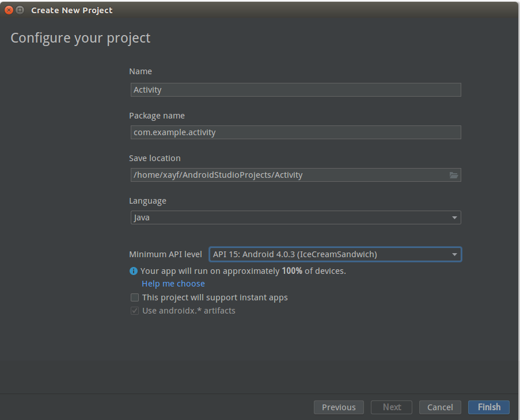520x420 pixels.
Task: Click the folder browse icon in Save location
Action: click(453, 175)
